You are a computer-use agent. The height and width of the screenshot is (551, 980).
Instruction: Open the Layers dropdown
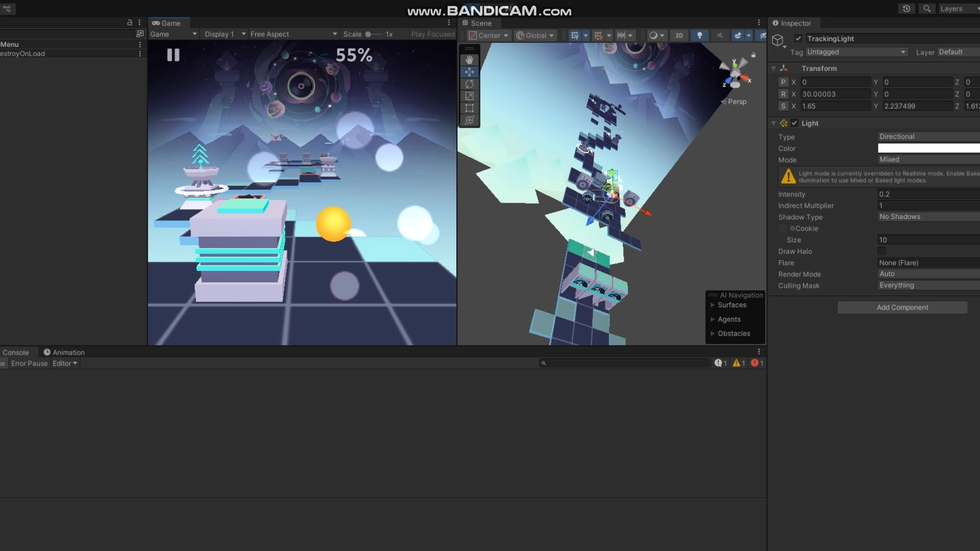click(x=959, y=9)
